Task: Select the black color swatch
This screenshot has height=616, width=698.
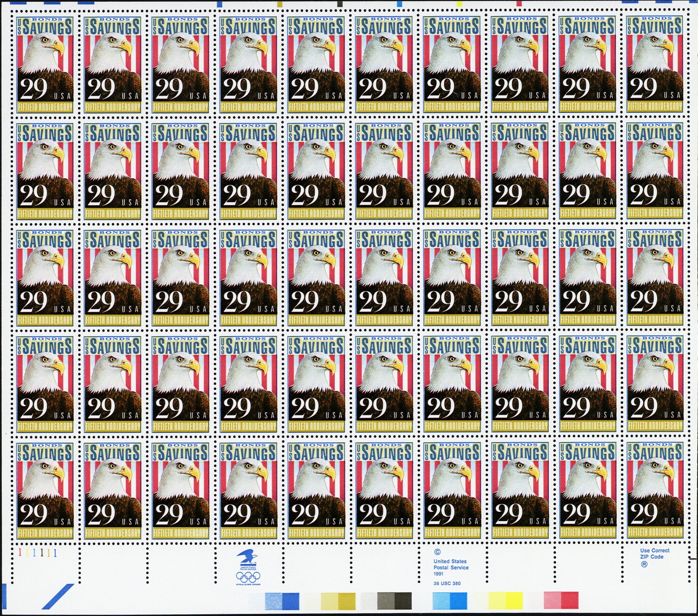Action: coord(403,600)
